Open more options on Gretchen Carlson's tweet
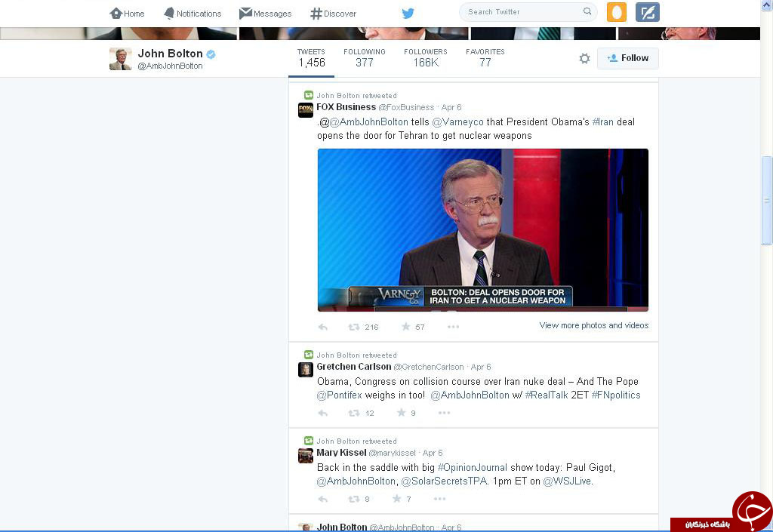The height and width of the screenshot is (532, 773). (444, 413)
